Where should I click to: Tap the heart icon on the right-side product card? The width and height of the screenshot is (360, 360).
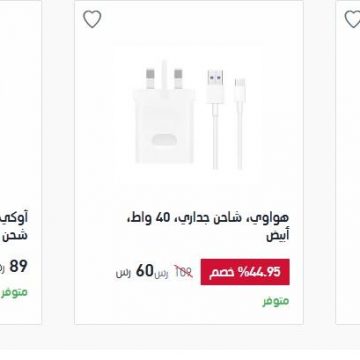pos(352,19)
